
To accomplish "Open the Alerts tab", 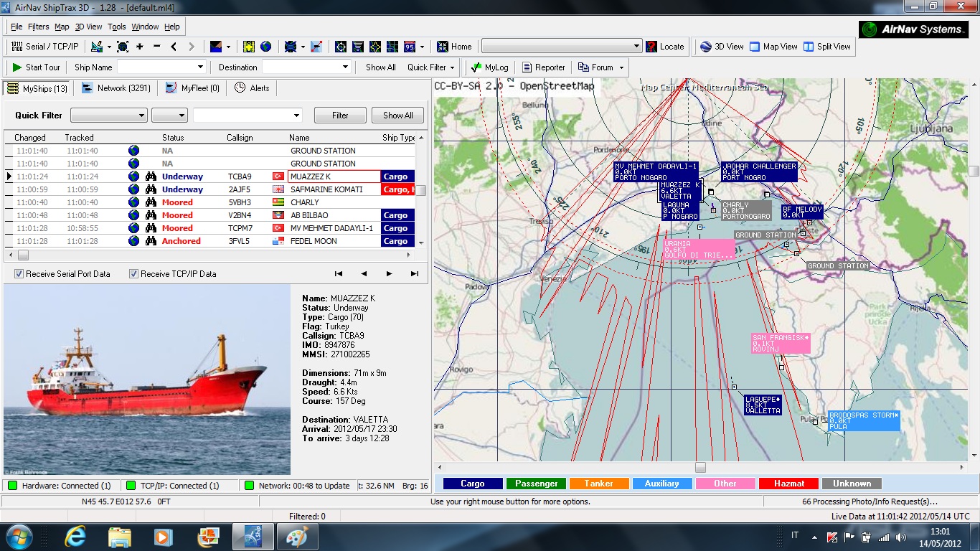I will 252,88.
